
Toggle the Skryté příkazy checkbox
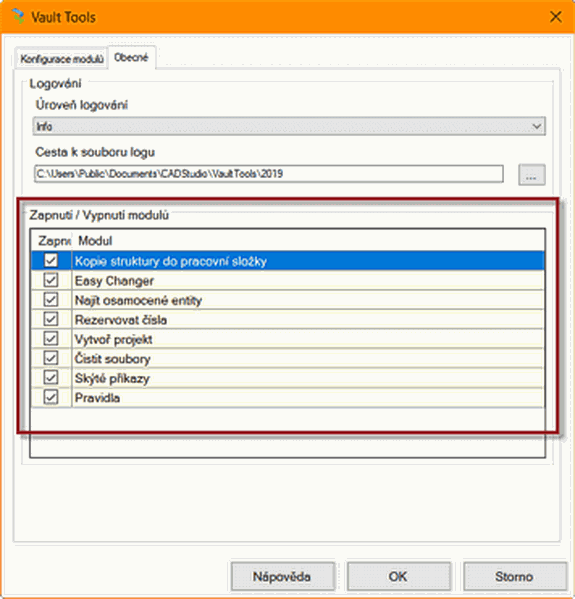click(51, 378)
